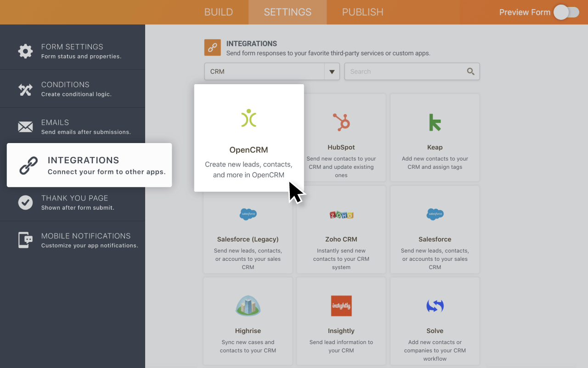
Task: Select the Solve CRM icon
Action: click(435, 305)
